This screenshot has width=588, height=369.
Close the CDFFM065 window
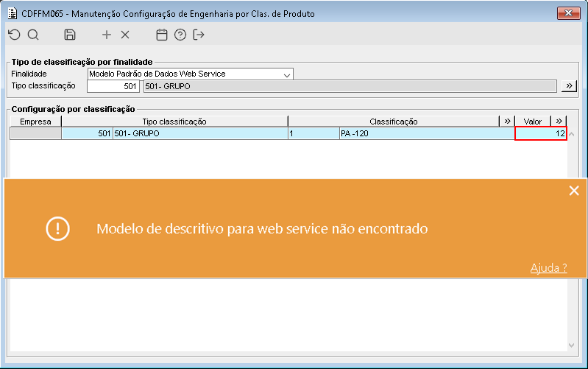point(569,13)
